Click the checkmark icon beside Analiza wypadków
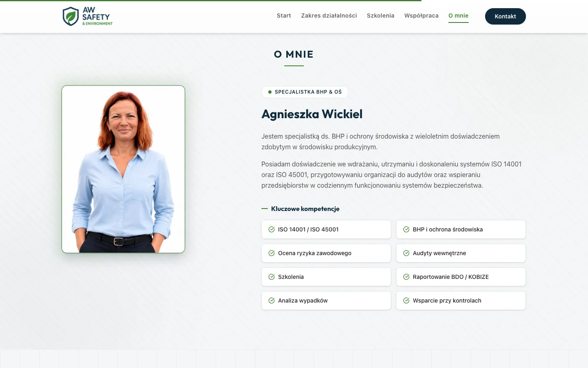Screen dimensions: 588x368 pos(272,301)
